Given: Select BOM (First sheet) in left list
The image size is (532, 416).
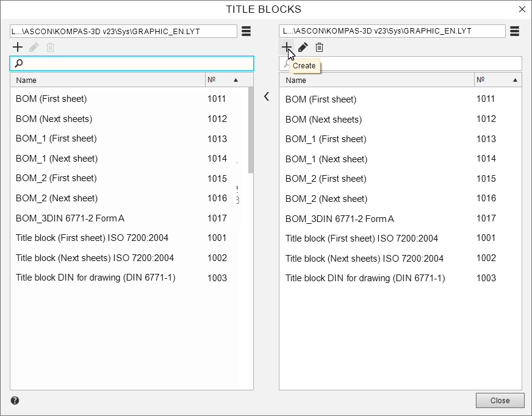Looking at the screenshot, I should point(51,99).
